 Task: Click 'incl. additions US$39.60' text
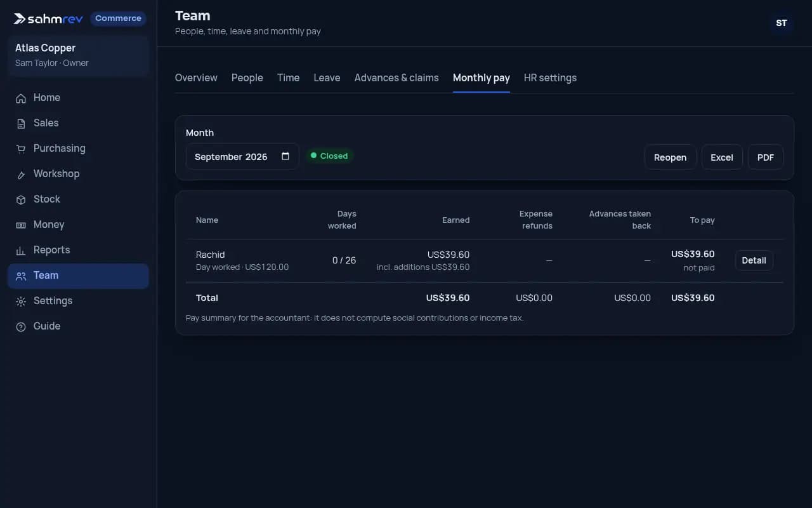point(423,267)
